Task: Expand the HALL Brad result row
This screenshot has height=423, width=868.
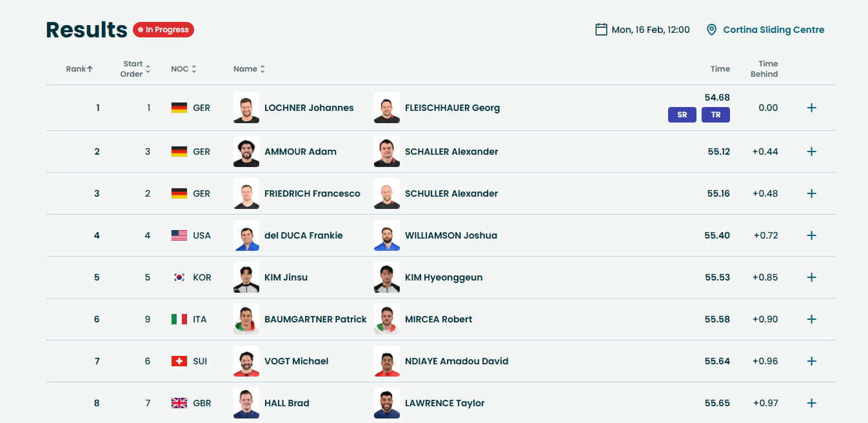Action: [811, 403]
